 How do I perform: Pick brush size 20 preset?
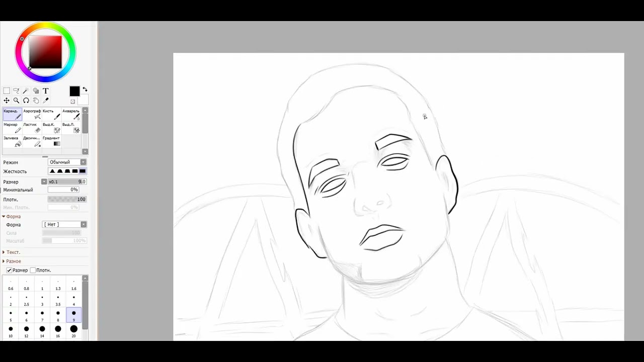[x=73, y=332]
